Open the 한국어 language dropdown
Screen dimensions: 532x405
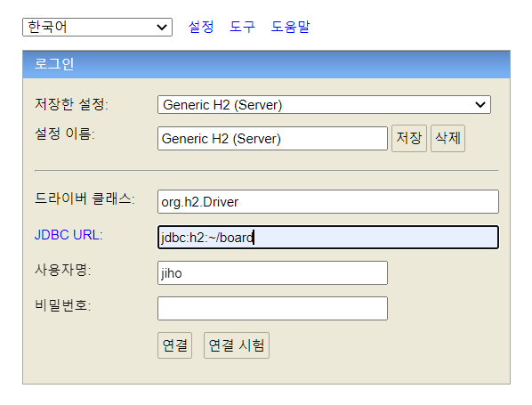(97, 28)
